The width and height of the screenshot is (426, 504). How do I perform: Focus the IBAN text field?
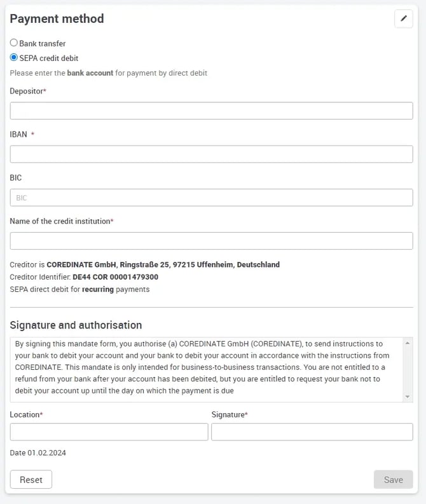[x=211, y=154]
